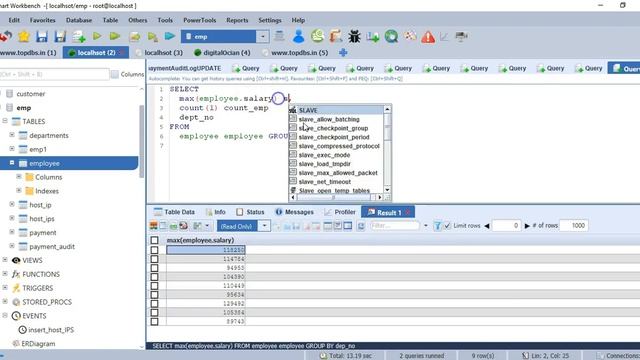Expand the VIEWS node
Viewport: 640px width, 360px height.
pyautogui.click(x=5, y=260)
